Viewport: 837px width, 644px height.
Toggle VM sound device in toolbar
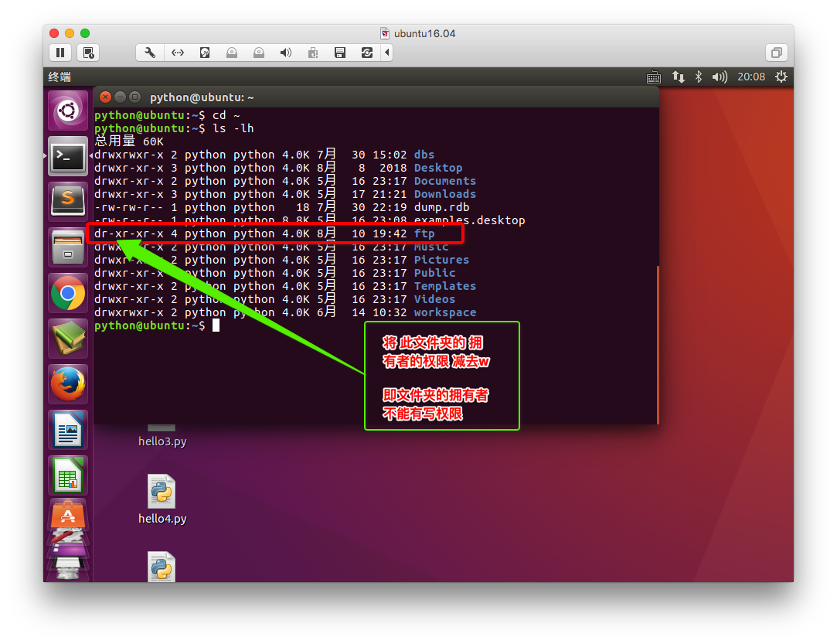point(285,53)
